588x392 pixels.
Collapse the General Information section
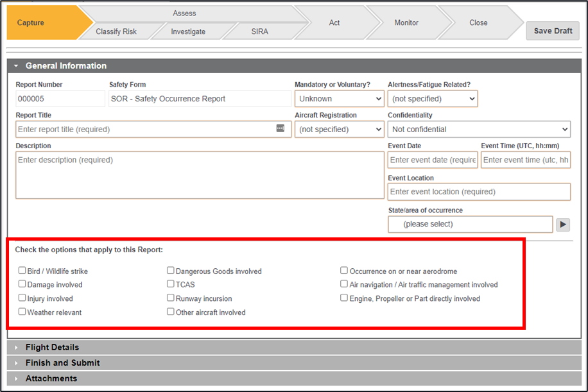17,66
